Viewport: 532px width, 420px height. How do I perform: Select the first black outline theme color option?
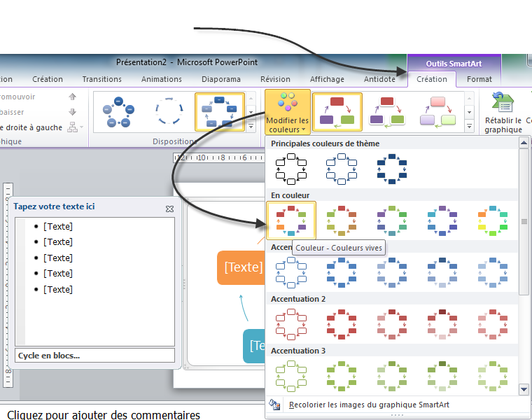pos(291,169)
